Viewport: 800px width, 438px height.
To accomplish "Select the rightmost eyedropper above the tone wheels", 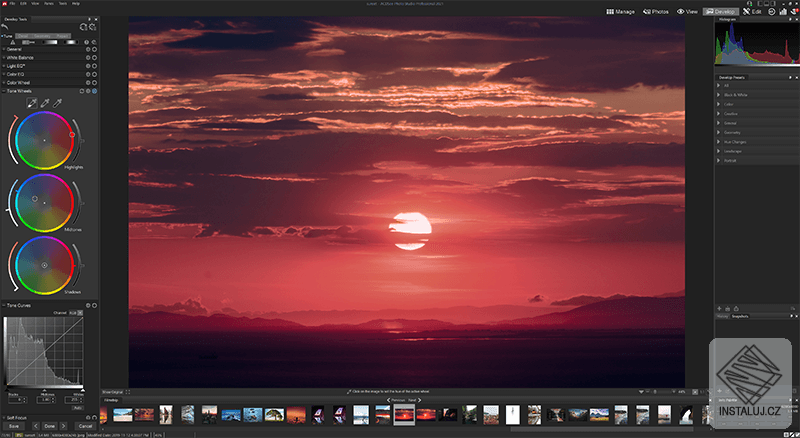I will (x=57, y=103).
